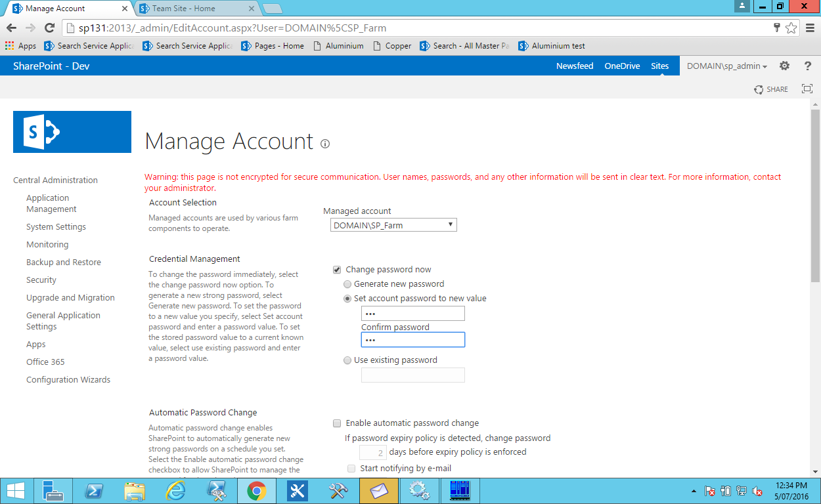Go to Central Administration

pyautogui.click(x=55, y=180)
